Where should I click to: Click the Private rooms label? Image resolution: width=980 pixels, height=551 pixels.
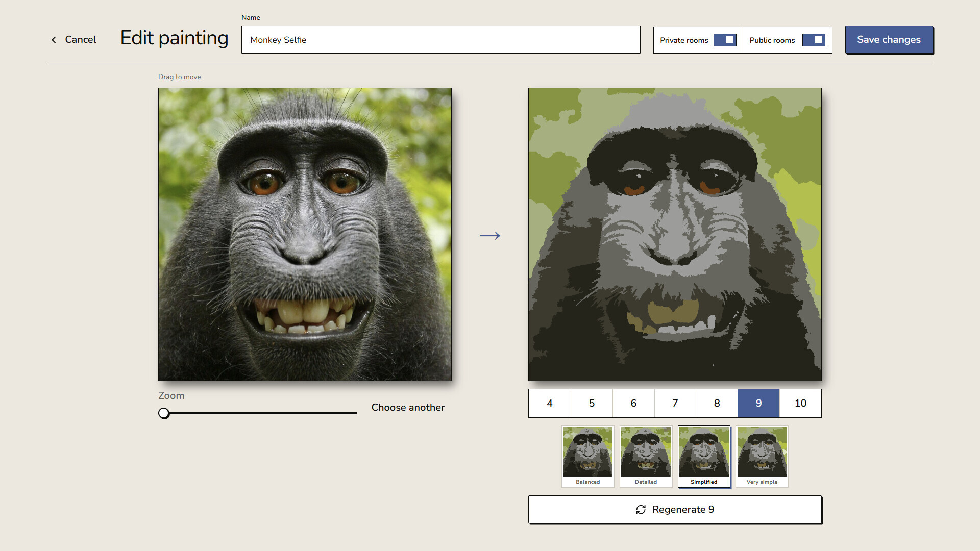click(684, 40)
